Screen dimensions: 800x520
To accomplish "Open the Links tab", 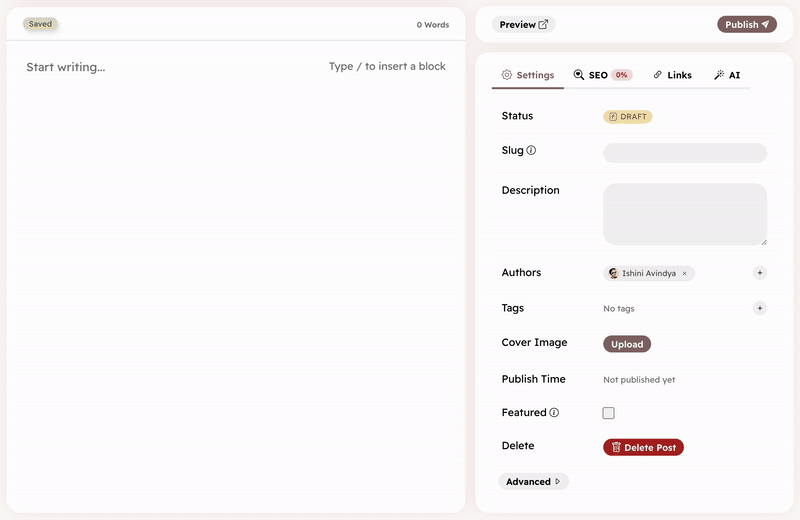I will 672,75.
